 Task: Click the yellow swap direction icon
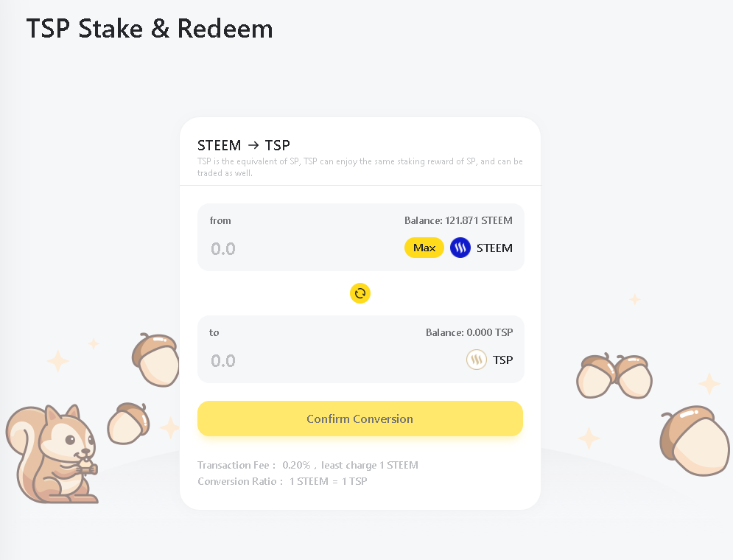[360, 293]
